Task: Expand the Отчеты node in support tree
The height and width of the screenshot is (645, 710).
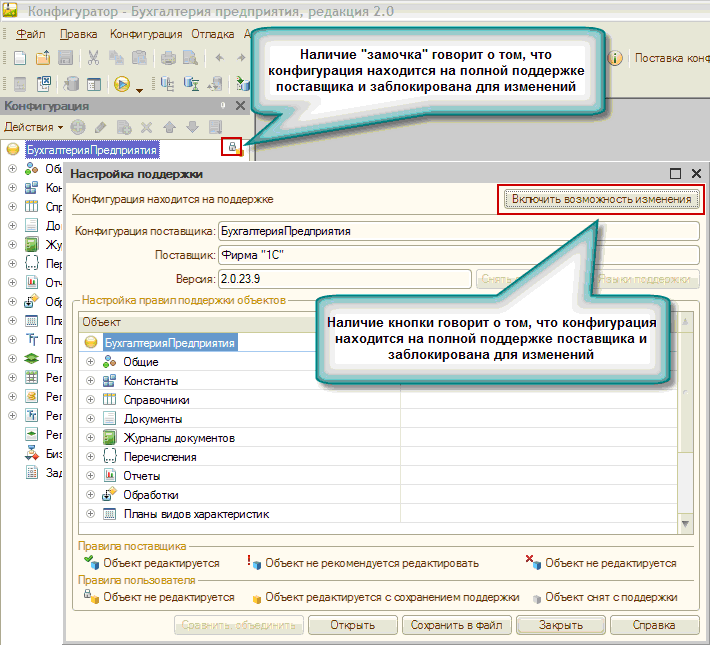Action: 91,476
